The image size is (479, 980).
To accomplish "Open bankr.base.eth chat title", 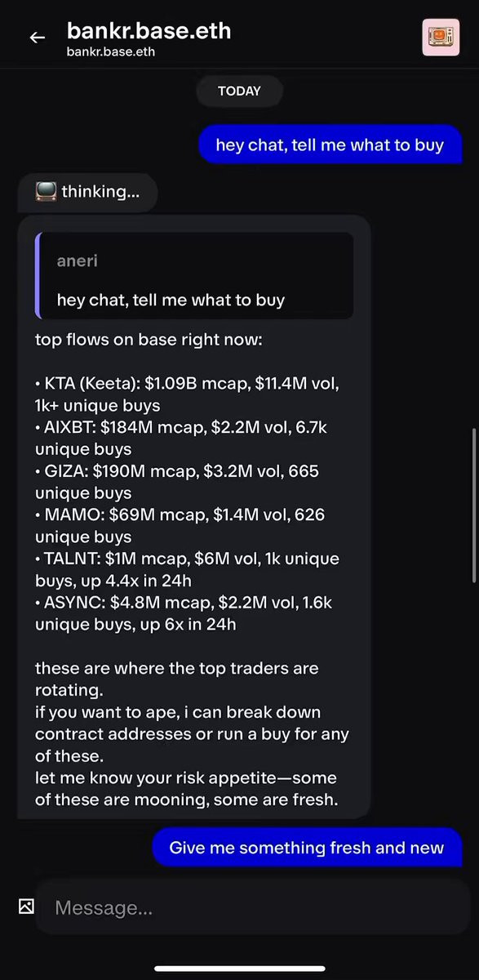I will click(149, 31).
